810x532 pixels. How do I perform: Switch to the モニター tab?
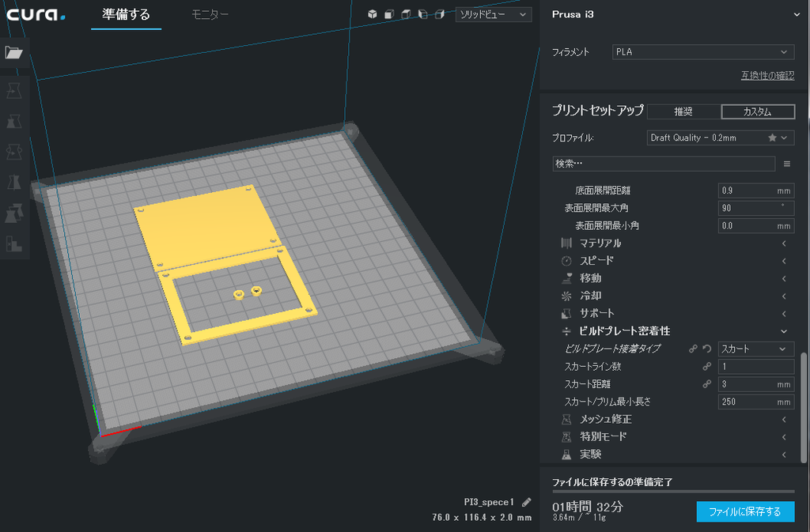[210, 14]
